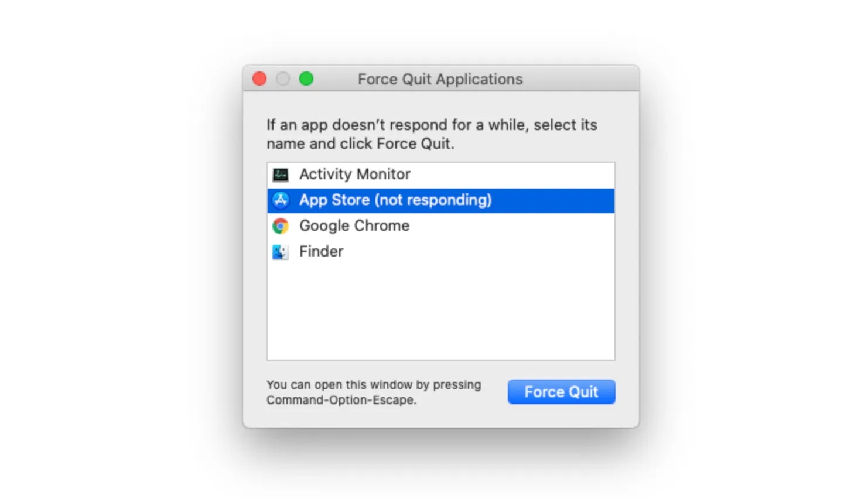Choose Google Chrome from the list
The image size is (868, 499).
354,226
